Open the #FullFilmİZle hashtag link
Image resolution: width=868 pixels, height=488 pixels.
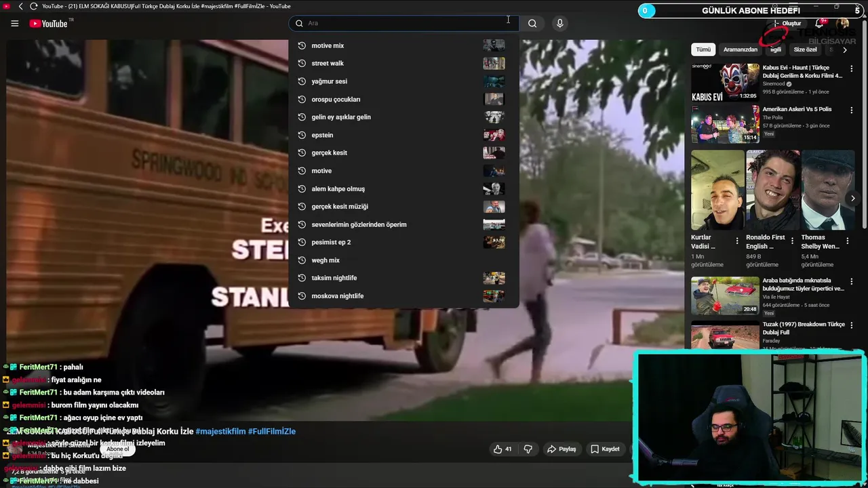point(272,431)
